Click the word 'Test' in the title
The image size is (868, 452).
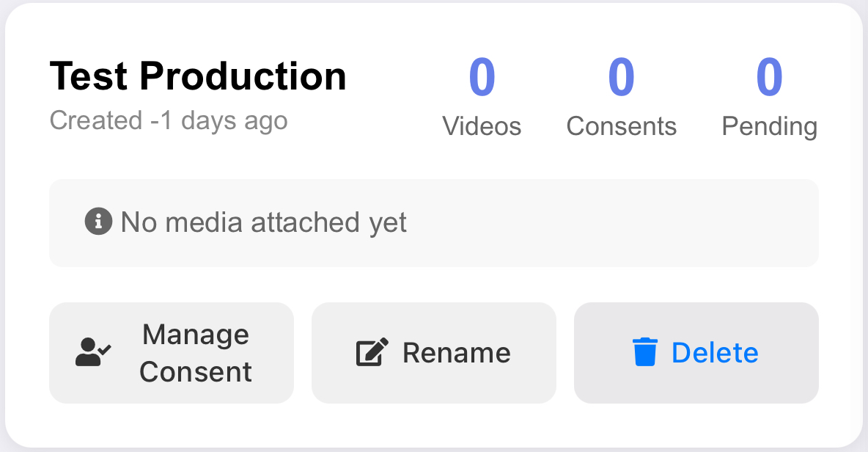[x=88, y=76]
